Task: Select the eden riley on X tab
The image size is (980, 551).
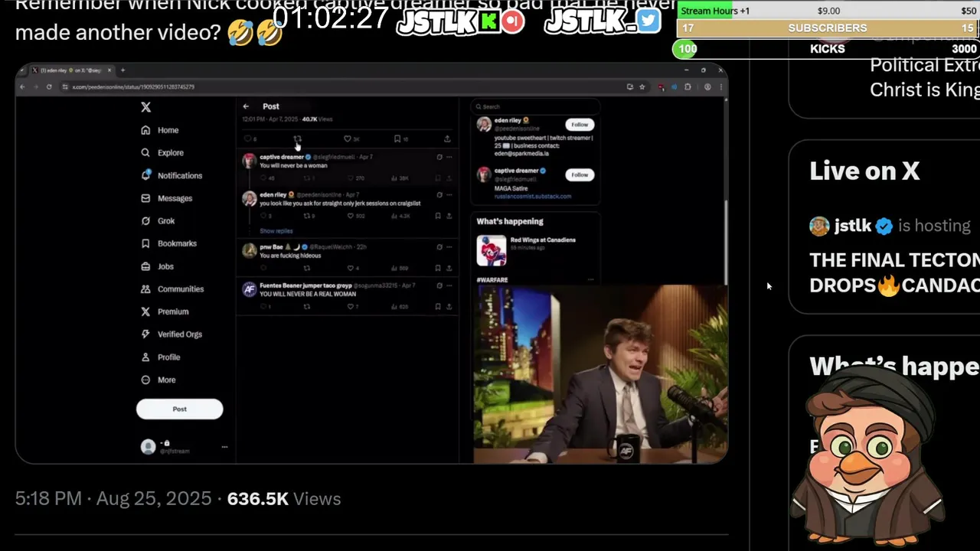Action: 71,70
